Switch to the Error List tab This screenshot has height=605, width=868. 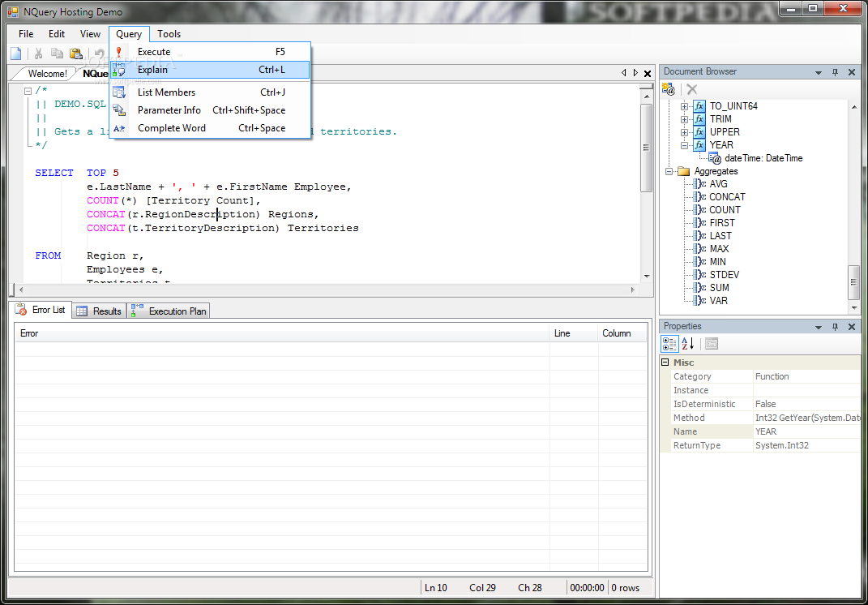click(x=41, y=311)
